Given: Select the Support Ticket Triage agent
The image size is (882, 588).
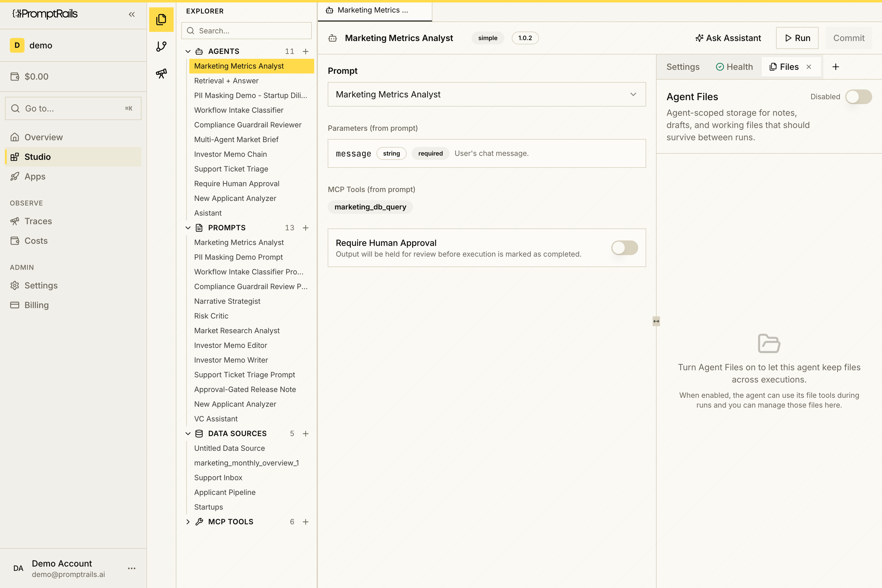Looking at the screenshot, I should (x=251, y=169).
